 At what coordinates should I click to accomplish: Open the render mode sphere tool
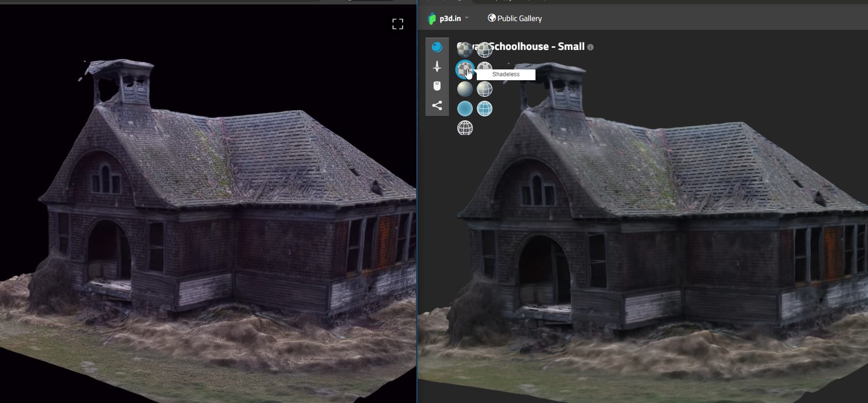click(x=437, y=47)
